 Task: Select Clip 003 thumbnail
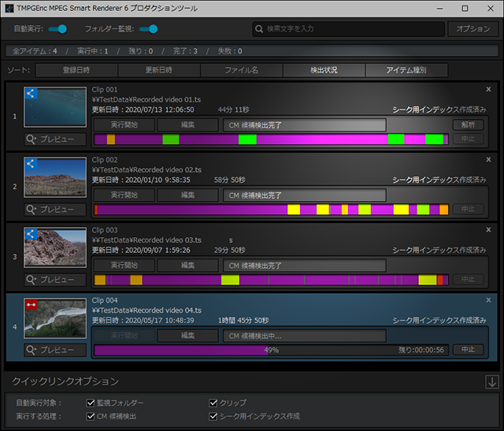(x=55, y=247)
